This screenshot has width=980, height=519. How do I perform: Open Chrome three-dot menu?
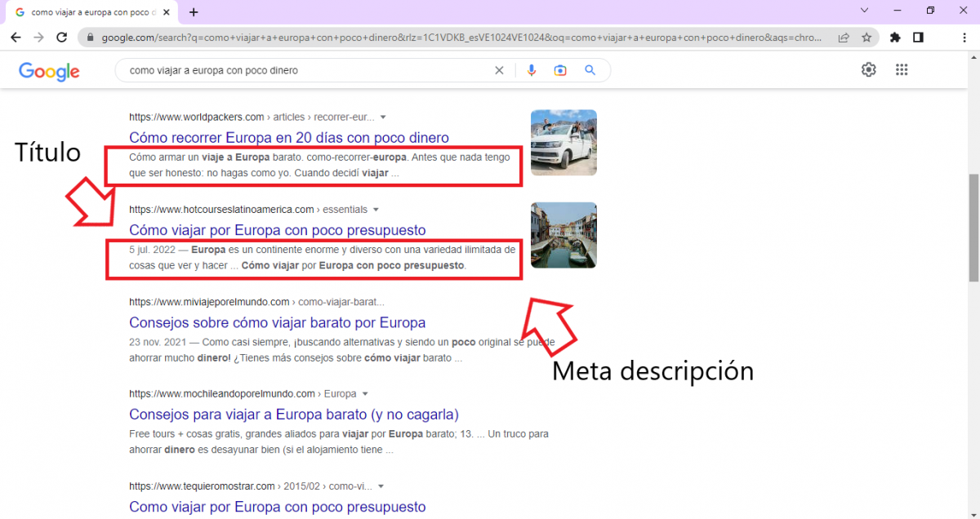tap(964, 38)
